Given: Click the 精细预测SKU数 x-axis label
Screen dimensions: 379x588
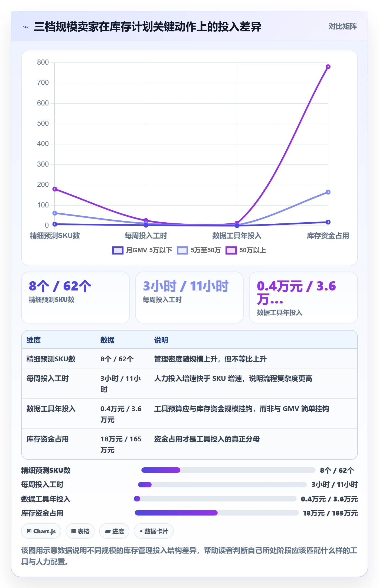Looking at the screenshot, I should coord(55,236).
